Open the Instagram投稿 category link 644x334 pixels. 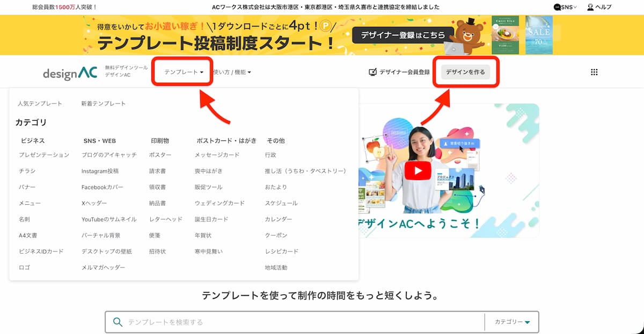point(100,171)
